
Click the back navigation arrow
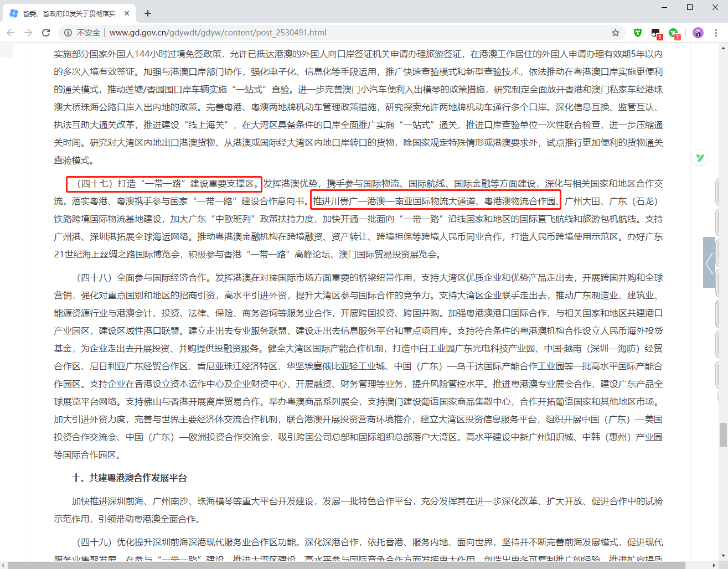[11, 33]
